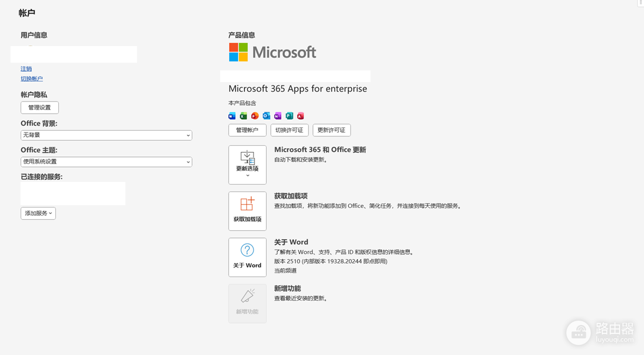
Task: Click the 用户信息 heading
Action: pyautogui.click(x=34, y=35)
